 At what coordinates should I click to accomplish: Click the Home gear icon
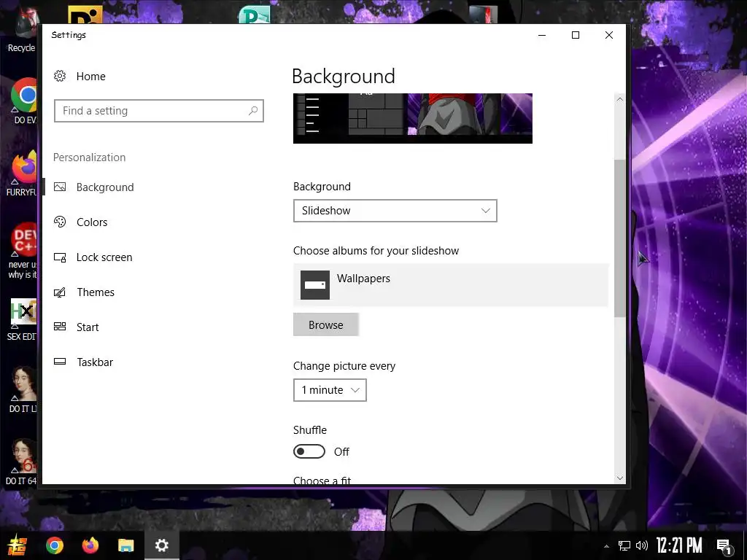(x=60, y=76)
